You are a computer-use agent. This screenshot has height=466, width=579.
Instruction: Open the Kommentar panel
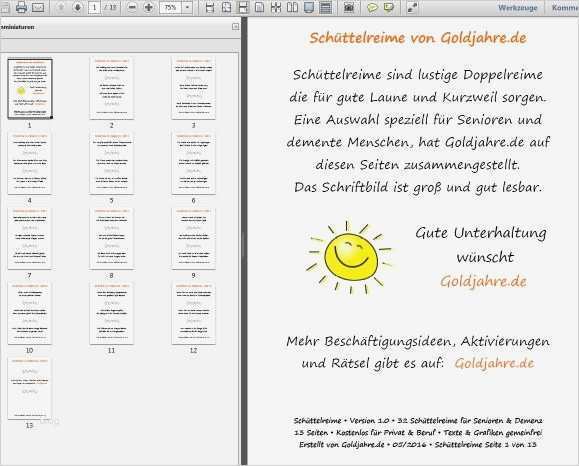point(565,7)
